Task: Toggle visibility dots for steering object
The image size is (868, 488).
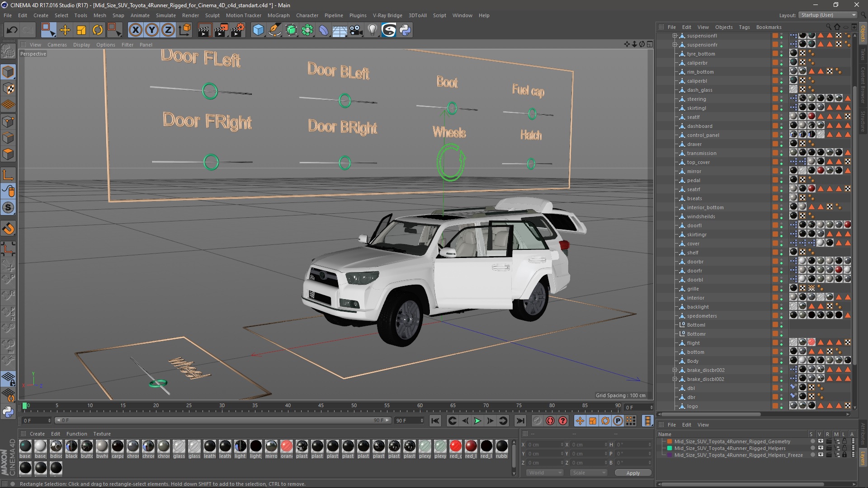Action: click(x=781, y=99)
